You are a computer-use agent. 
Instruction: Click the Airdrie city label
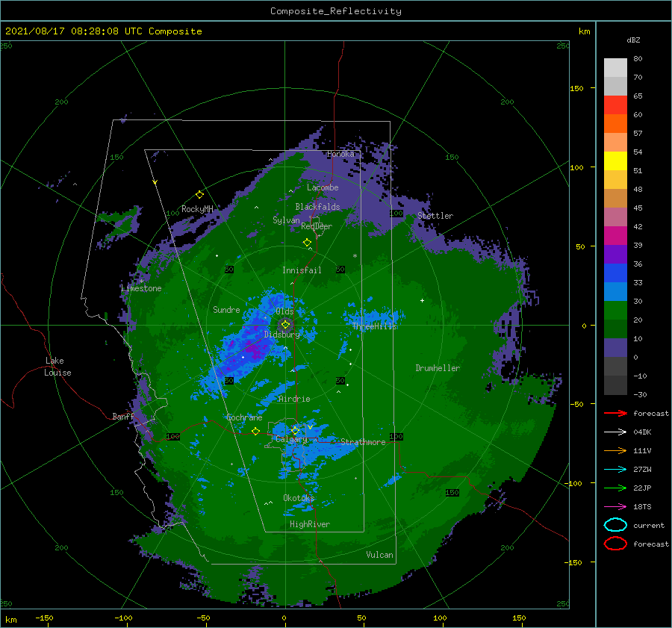(294, 399)
